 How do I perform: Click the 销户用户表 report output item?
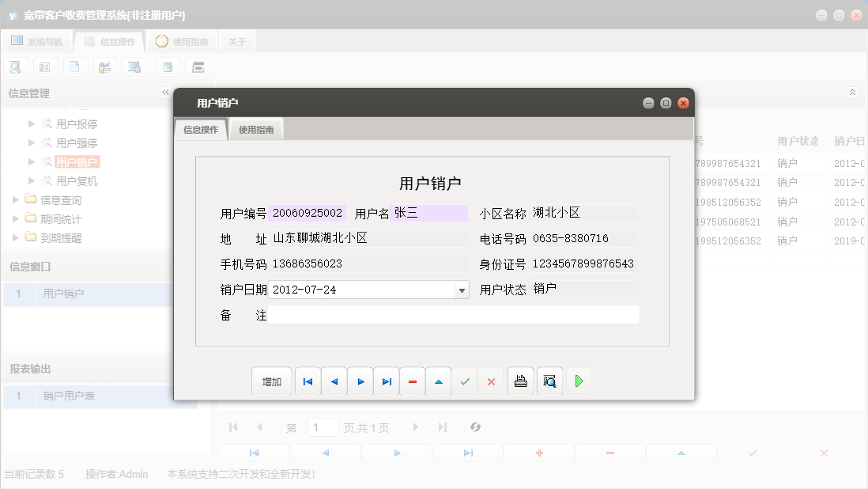point(70,397)
